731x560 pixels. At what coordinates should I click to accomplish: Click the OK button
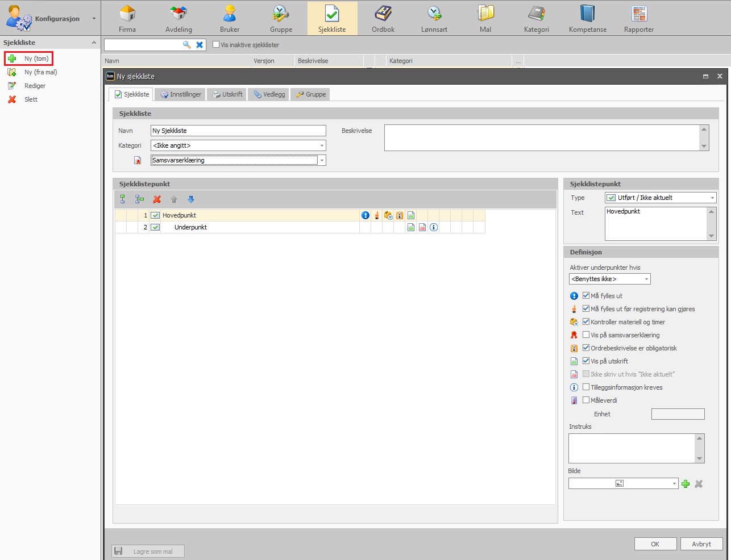[x=655, y=544]
